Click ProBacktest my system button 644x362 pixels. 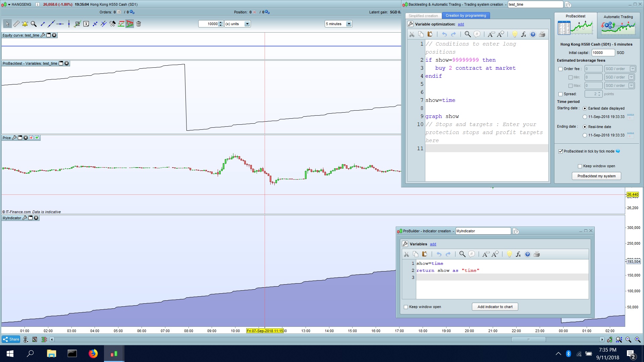[x=596, y=176]
